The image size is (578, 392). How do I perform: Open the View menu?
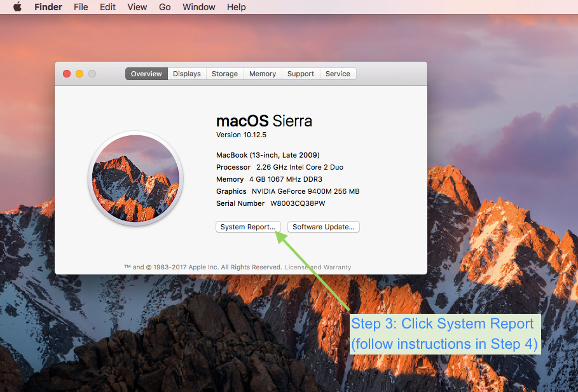(x=137, y=7)
